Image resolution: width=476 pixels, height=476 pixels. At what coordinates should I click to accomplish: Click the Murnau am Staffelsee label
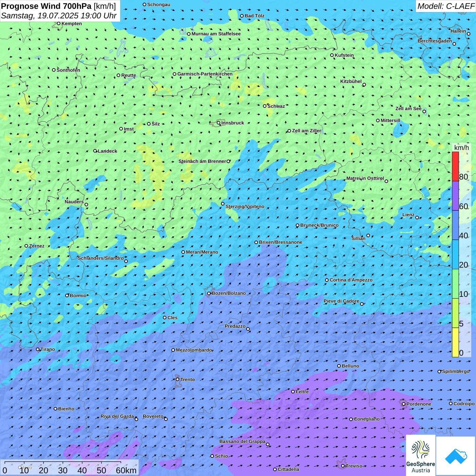point(216,34)
